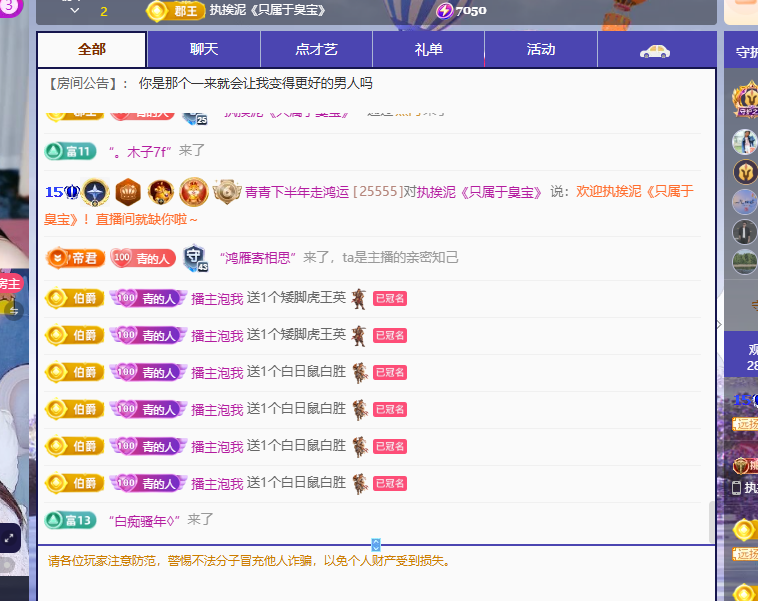The height and width of the screenshot is (601, 758).
Task: Click the man-in-suit avatar in right sidebar
Action: [x=745, y=232]
